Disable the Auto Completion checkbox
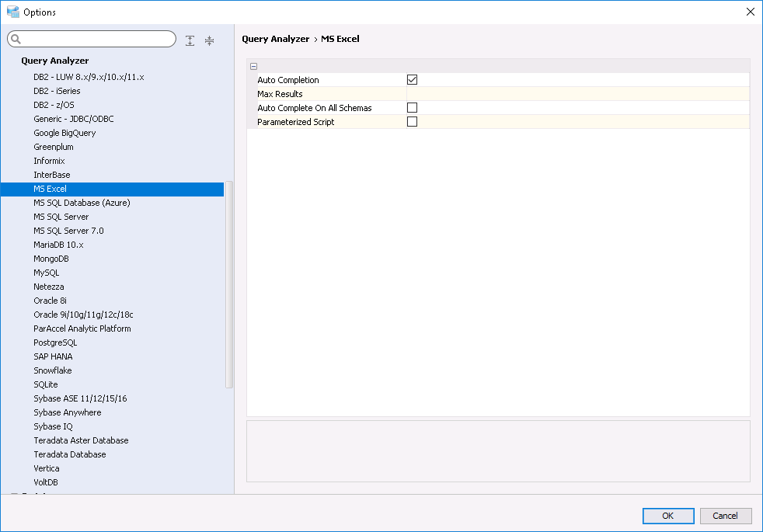763x532 pixels. click(x=412, y=79)
